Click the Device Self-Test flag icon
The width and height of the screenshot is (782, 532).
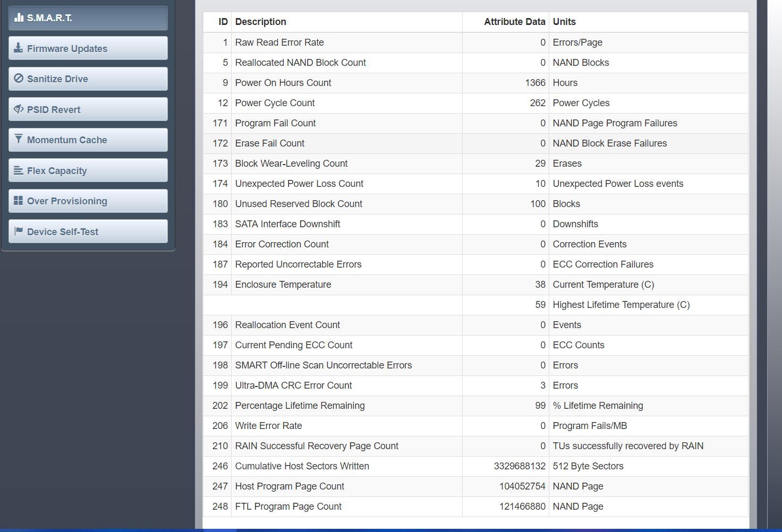19,231
